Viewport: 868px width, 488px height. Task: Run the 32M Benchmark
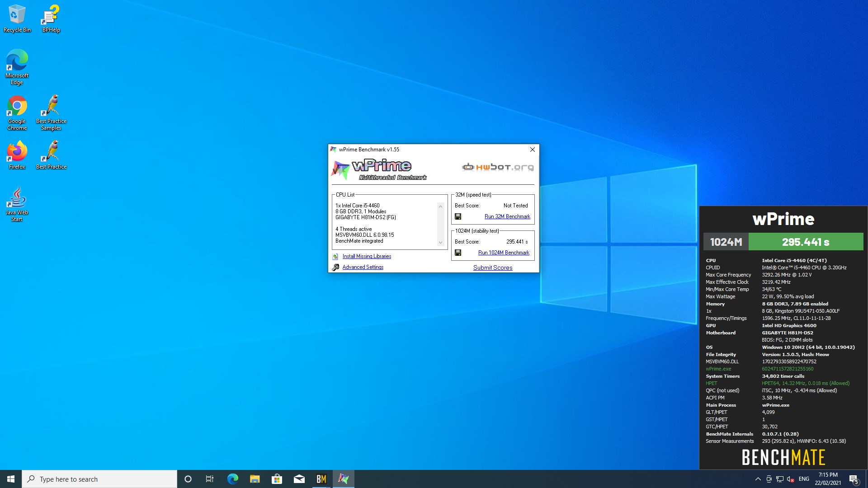507,216
